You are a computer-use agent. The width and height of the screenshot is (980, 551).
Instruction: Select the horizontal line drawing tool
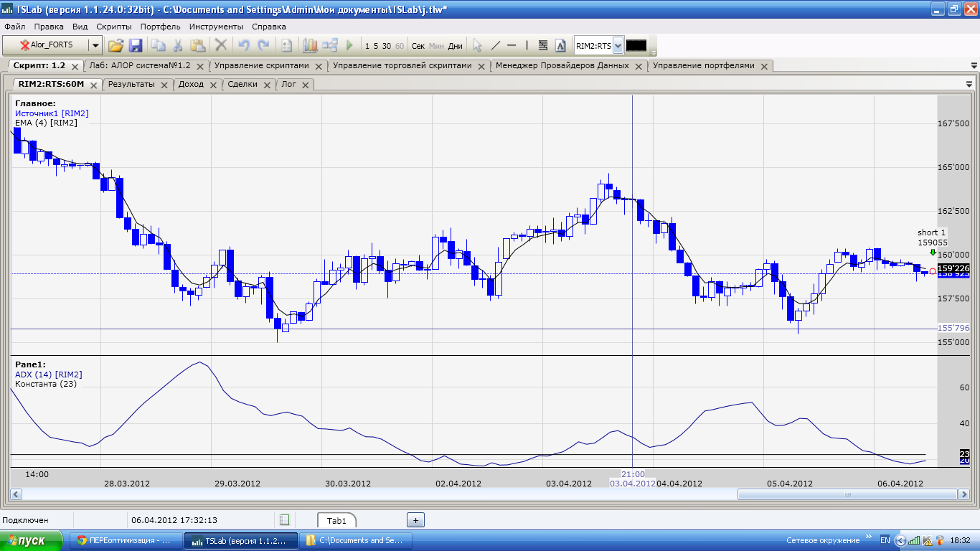click(x=512, y=45)
